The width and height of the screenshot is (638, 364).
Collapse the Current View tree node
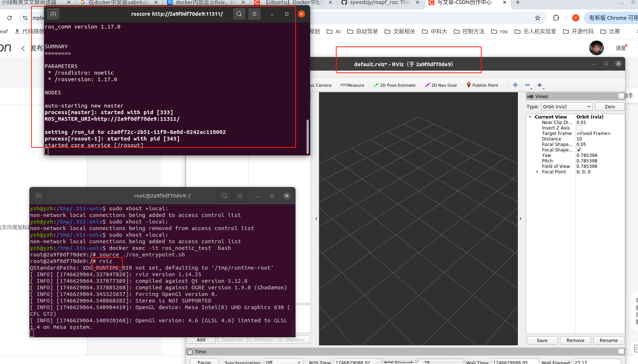pyautogui.click(x=530, y=117)
